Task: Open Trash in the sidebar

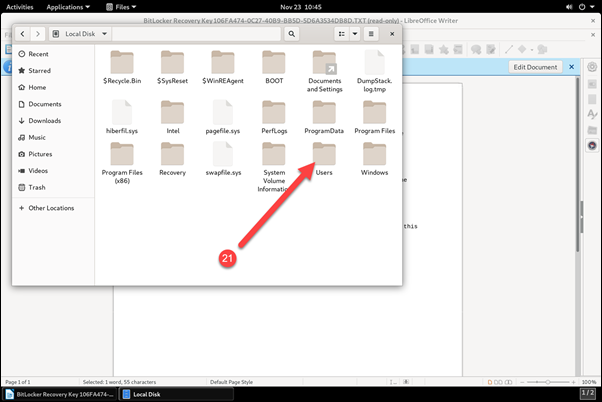Action: tap(53, 187)
